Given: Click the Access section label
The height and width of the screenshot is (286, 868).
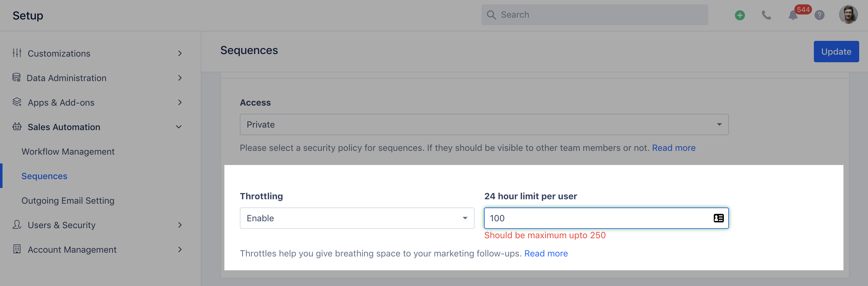Looking at the screenshot, I should click(x=255, y=103).
